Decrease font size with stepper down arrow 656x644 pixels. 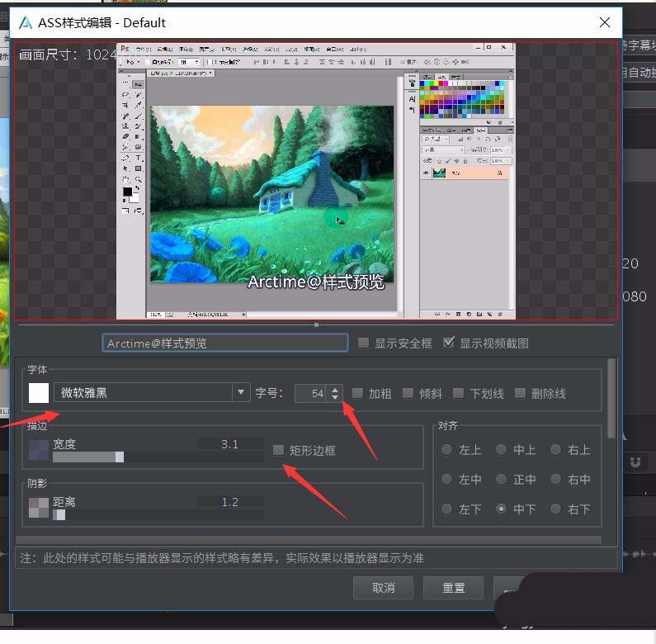pyautogui.click(x=335, y=397)
